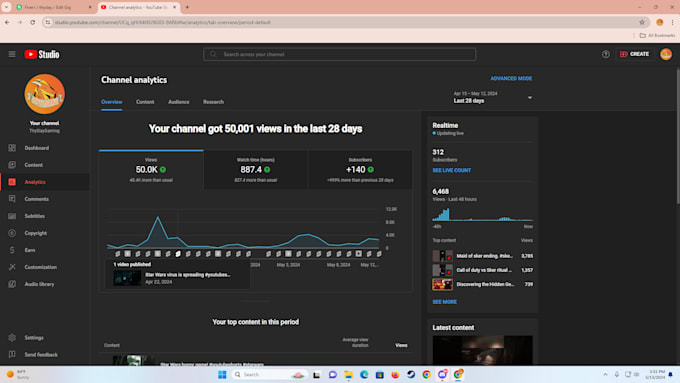The image size is (680, 383).
Task: Open Dashboard from the sidebar
Action: point(45,148)
